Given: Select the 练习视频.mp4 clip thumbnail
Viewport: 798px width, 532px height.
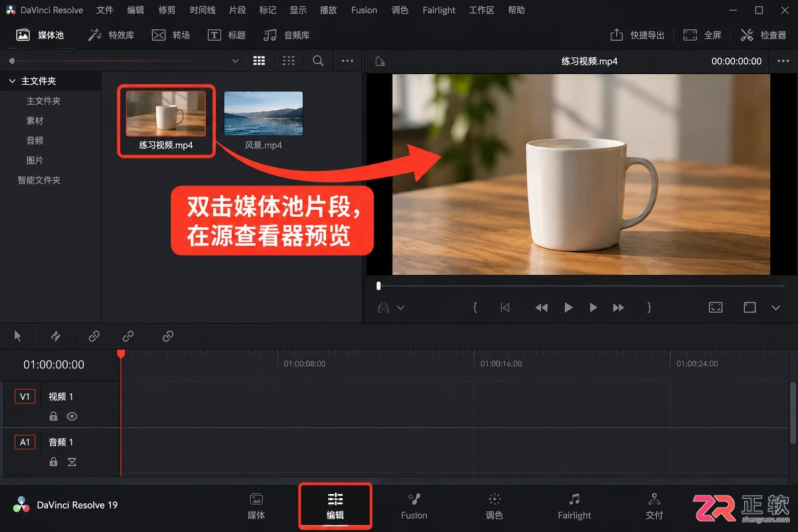Looking at the screenshot, I should point(166,114).
